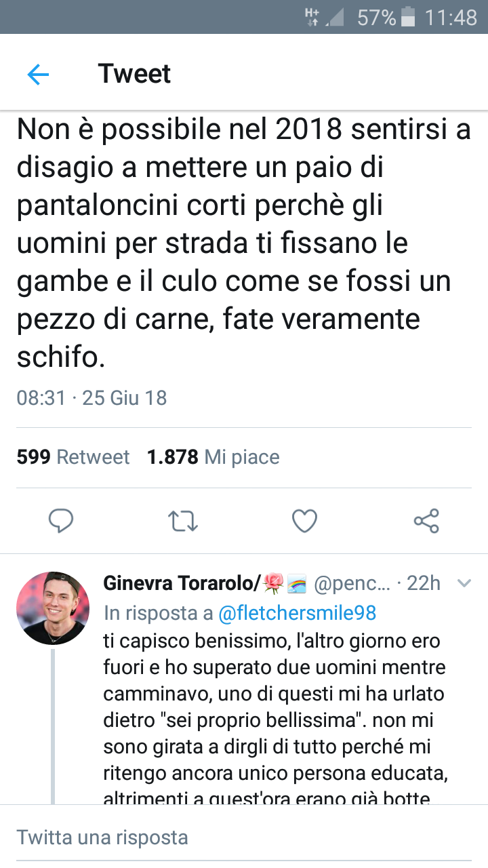Tap the 57% battery percentage indicator
The height and width of the screenshot is (868, 488).
pyautogui.click(x=377, y=18)
